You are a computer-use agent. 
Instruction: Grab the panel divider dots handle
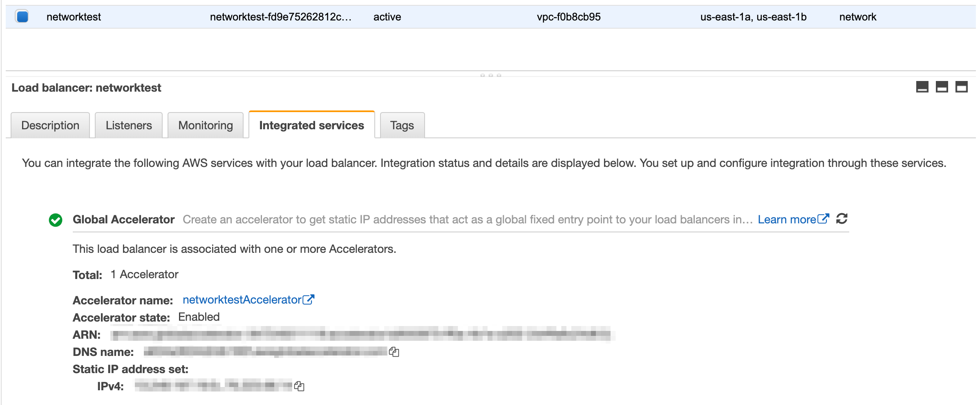(491, 75)
